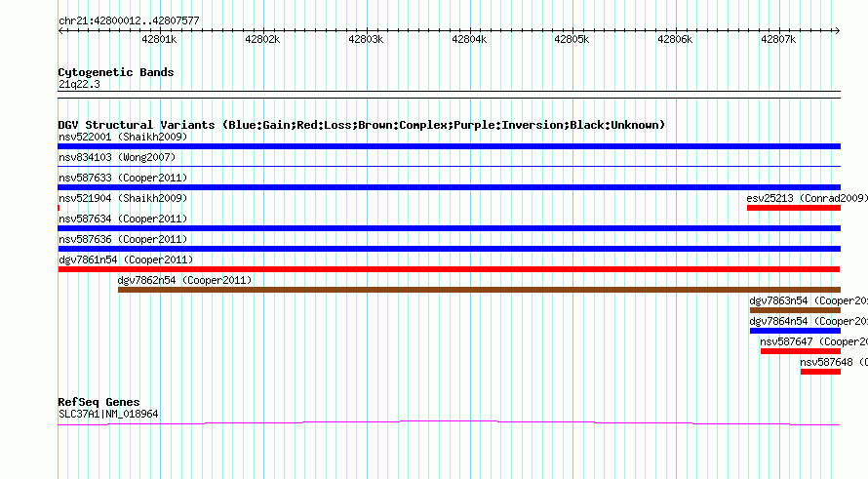Click the 42806k ruler tick label
The height and width of the screenshot is (479, 868).
pos(675,39)
